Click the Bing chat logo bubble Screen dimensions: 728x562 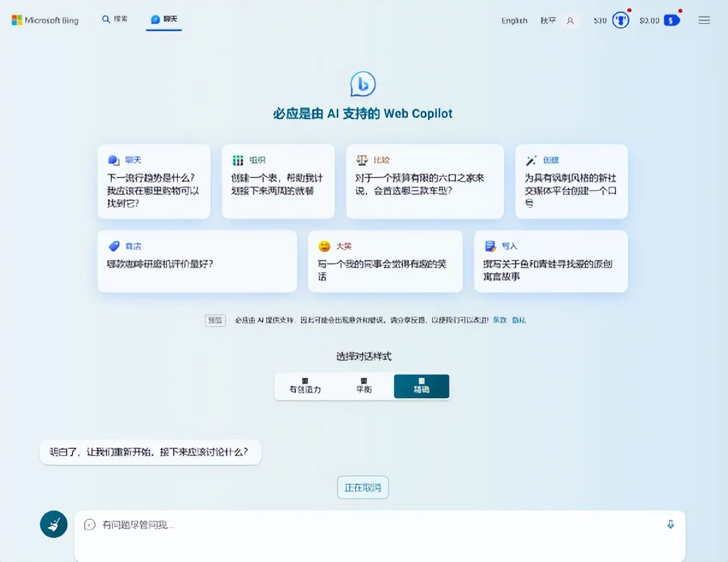pyautogui.click(x=363, y=84)
